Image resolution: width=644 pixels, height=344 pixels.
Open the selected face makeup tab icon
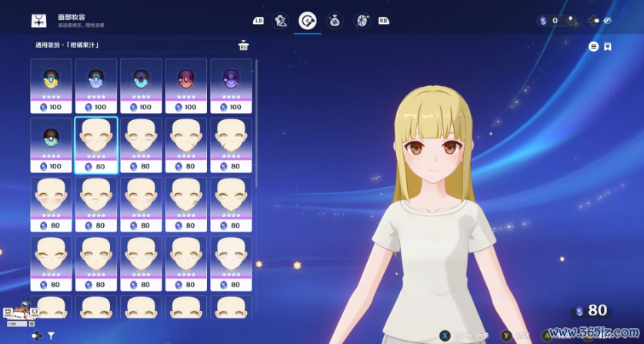pyautogui.click(x=308, y=21)
